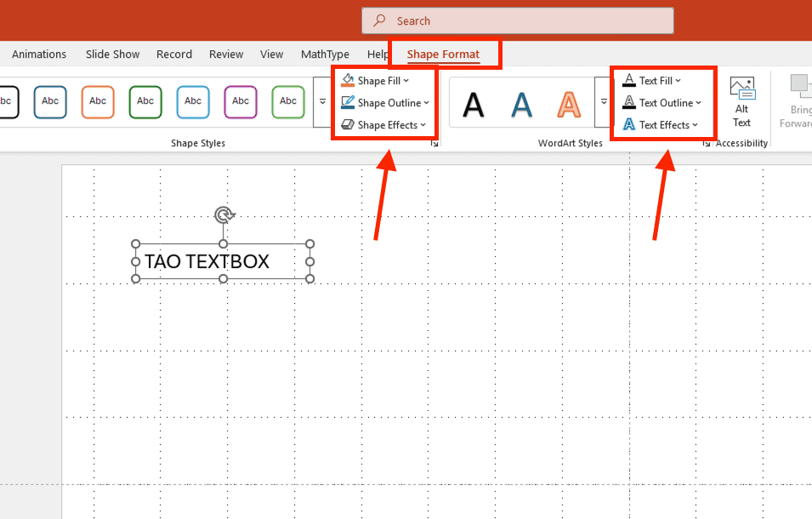This screenshot has width=812, height=519.
Task: Click the rotation handle above the text box
Action: [x=224, y=214]
